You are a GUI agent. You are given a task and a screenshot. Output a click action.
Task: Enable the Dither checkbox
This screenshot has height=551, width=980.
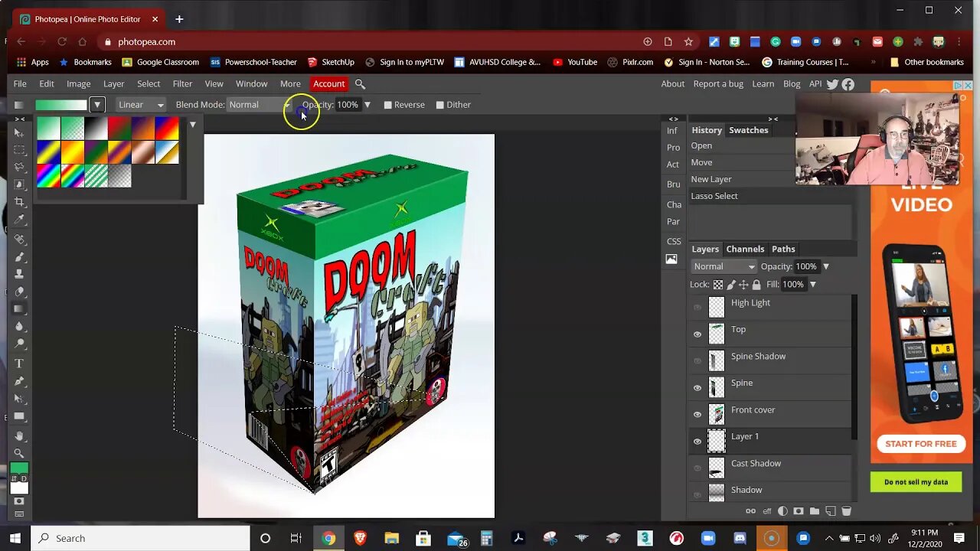pyautogui.click(x=440, y=105)
